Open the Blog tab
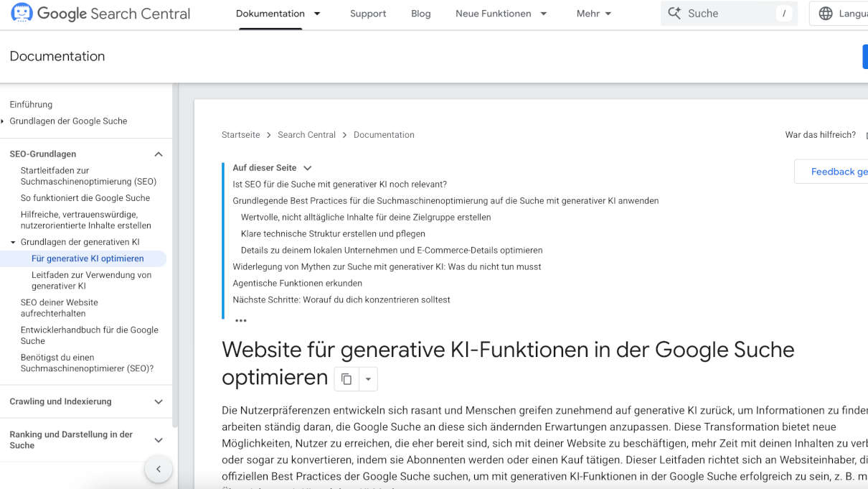868x489 pixels. pos(421,14)
